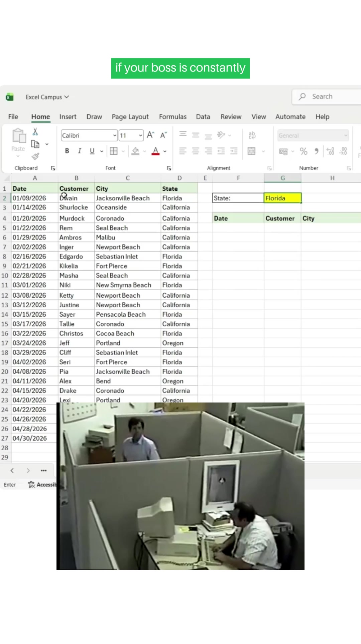The height and width of the screenshot is (644, 361).
Task: Click Merge & Center icon
Action: pyautogui.click(x=251, y=151)
